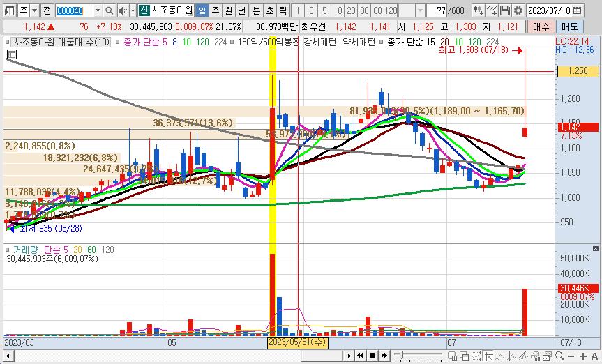This screenshot has width=602, height=364.
Task: Click the 주 market type button
Action: [24, 10]
